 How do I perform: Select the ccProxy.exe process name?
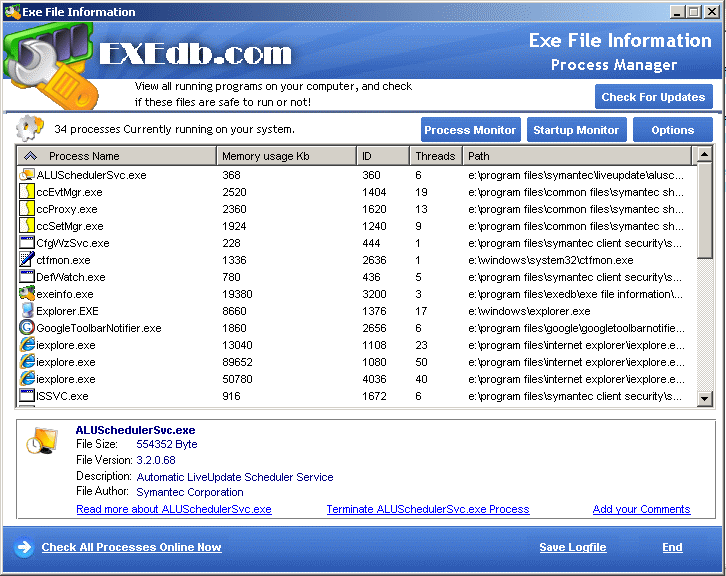click(x=67, y=209)
